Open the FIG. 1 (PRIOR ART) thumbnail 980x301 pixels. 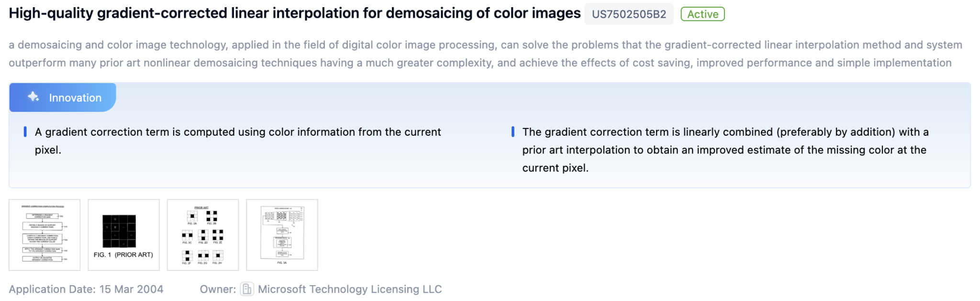[124, 235]
